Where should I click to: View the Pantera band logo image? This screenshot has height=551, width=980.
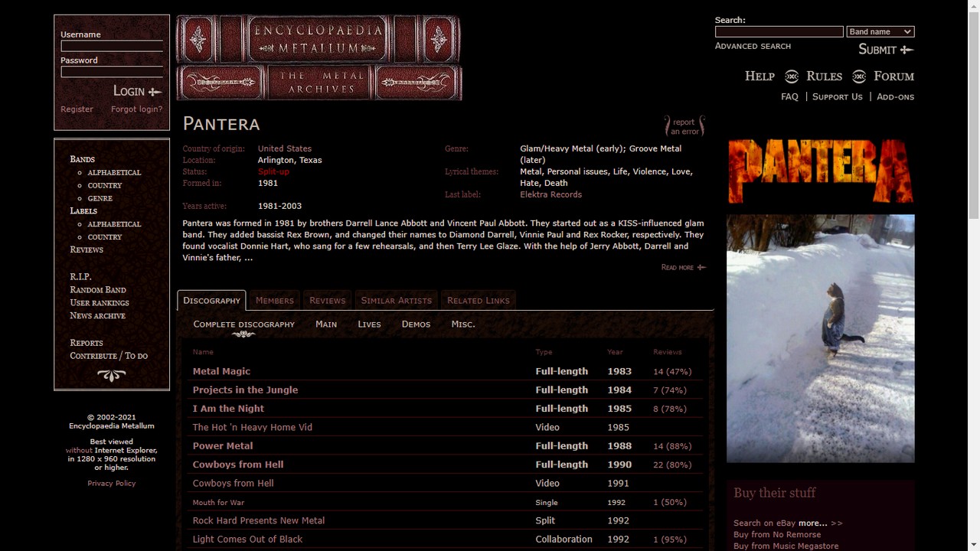820,171
